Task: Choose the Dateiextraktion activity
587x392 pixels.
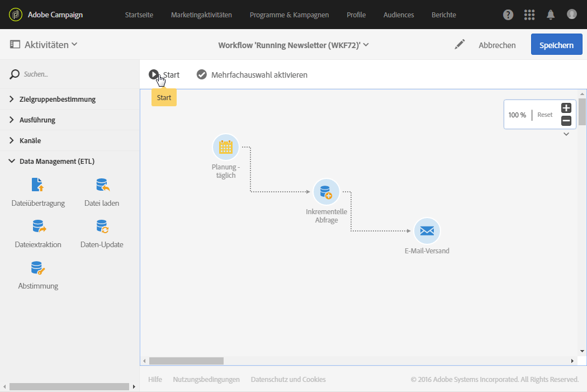Action: click(x=37, y=226)
